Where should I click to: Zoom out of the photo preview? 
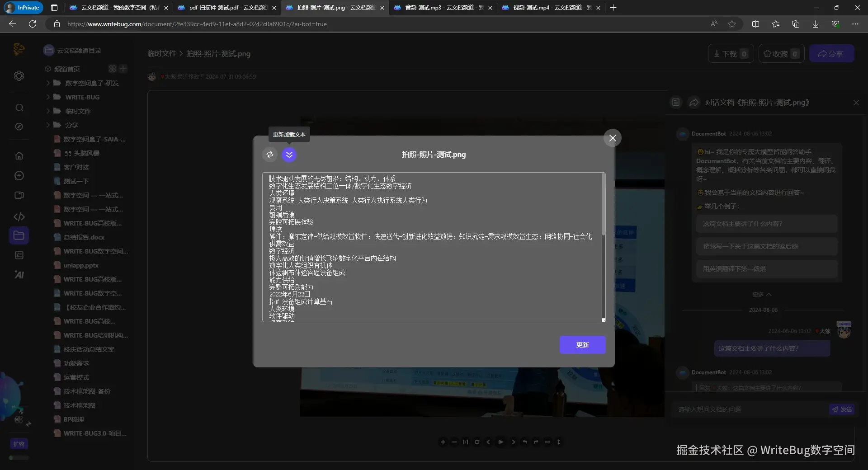(454, 442)
